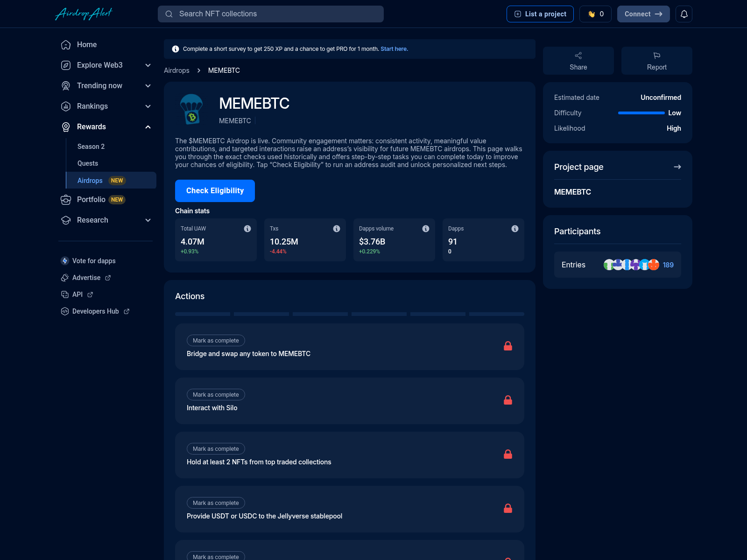Open notifications bell icon
Screen dimensions: 747x560
click(684, 14)
